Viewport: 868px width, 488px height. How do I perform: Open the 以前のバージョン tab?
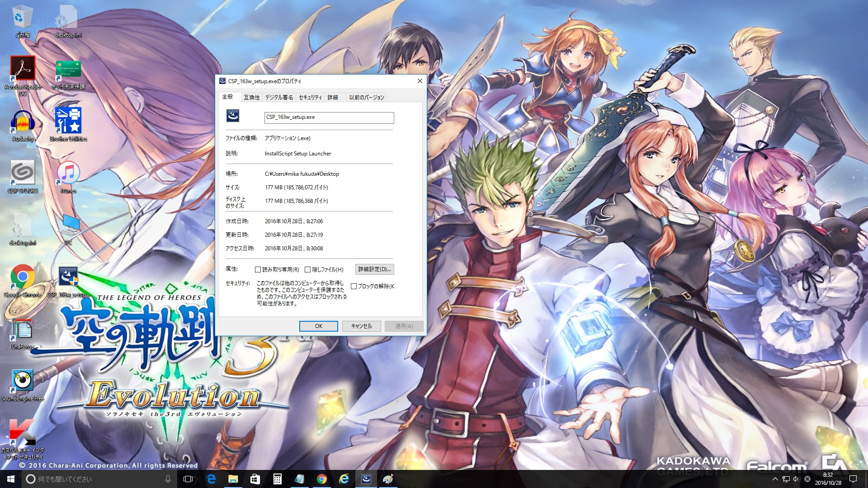click(x=366, y=98)
